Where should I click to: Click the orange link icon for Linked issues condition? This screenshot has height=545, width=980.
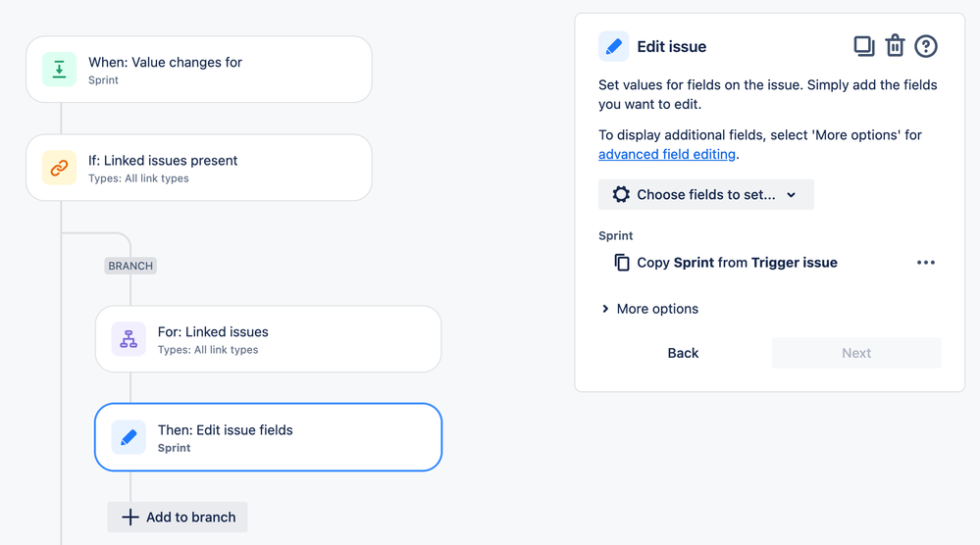[x=60, y=168]
